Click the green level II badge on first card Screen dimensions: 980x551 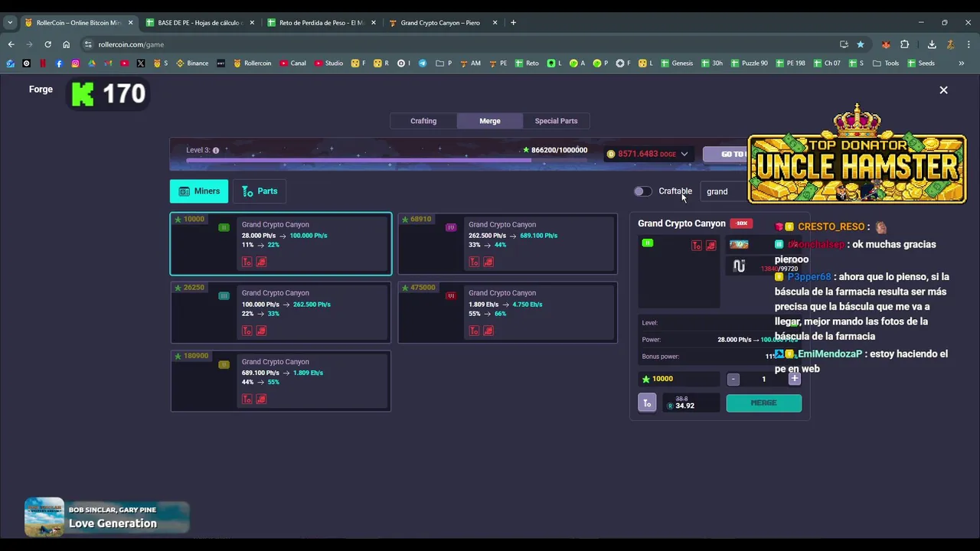pyautogui.click(x=224, y=227)
